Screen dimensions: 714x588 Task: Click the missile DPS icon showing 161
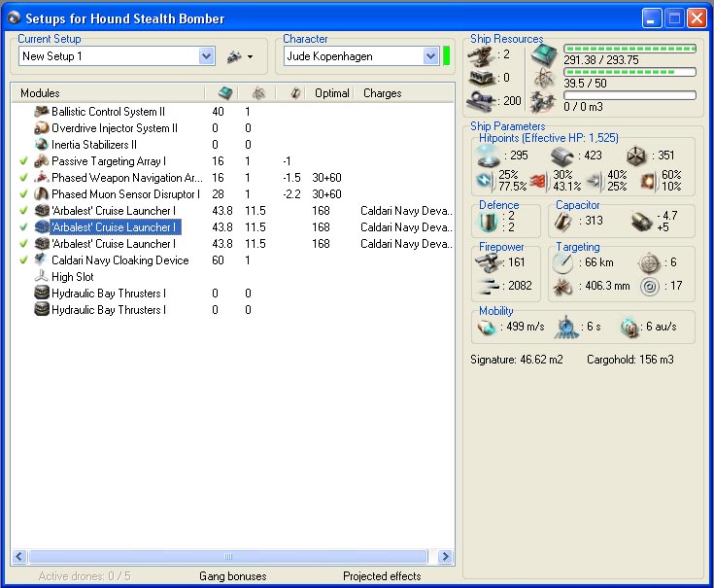click(x=488, y=262)
